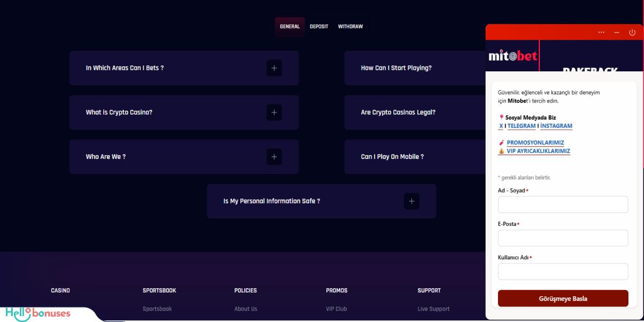Open chat widget three-dots menu
Image resolution: width=644 pixels, height=322 pixels.
click(602, 32)
